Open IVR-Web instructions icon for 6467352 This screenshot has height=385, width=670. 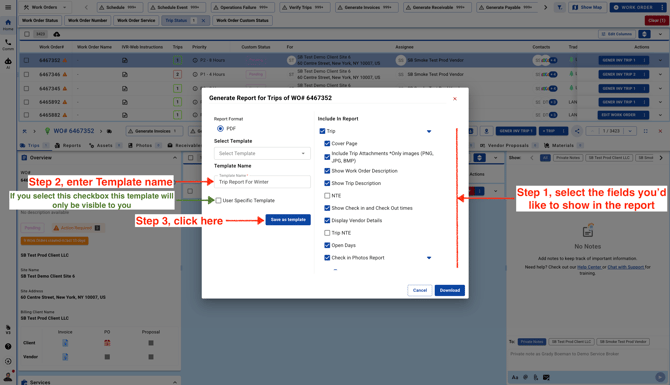click(x=125, y=61)
